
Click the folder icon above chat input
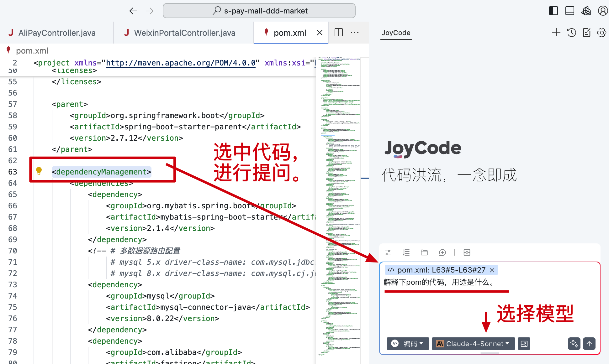click(x=424, y=252)
